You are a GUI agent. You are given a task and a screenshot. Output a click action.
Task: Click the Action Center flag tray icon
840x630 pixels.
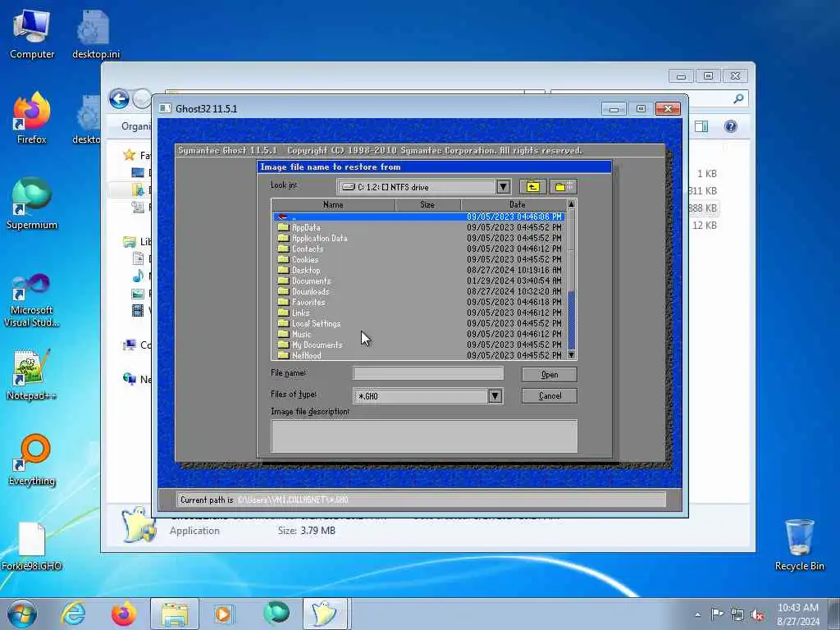click(x=717, y=614)
